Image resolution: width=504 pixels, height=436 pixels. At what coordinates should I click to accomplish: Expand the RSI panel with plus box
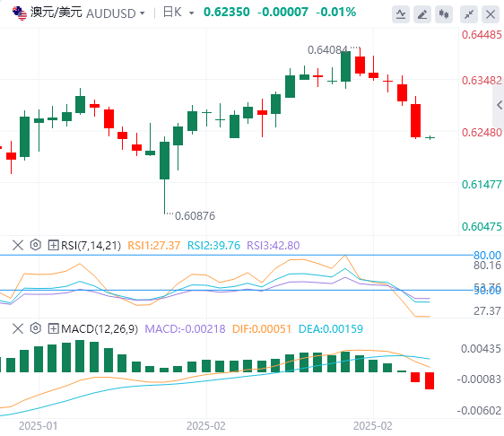pyautogui.click(x=53, y=245)
